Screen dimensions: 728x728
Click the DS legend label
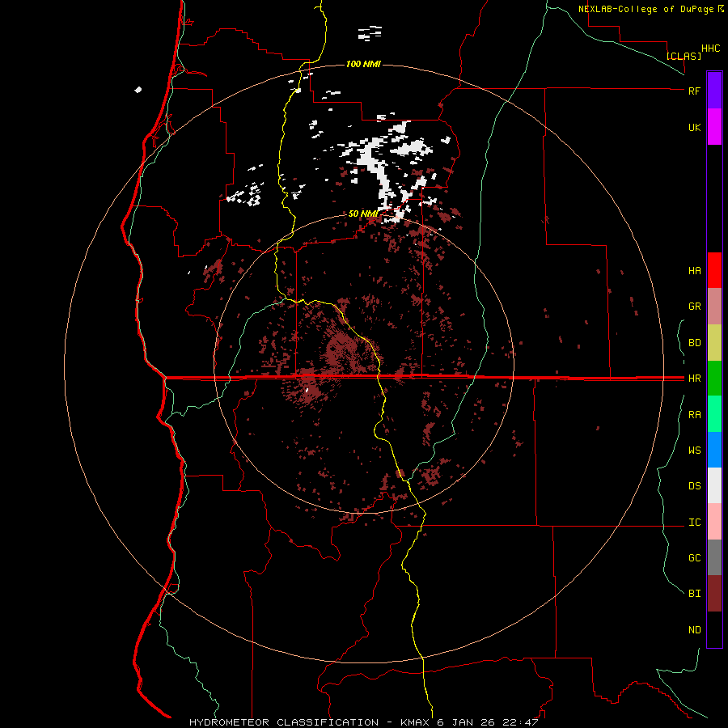(694, 486)
